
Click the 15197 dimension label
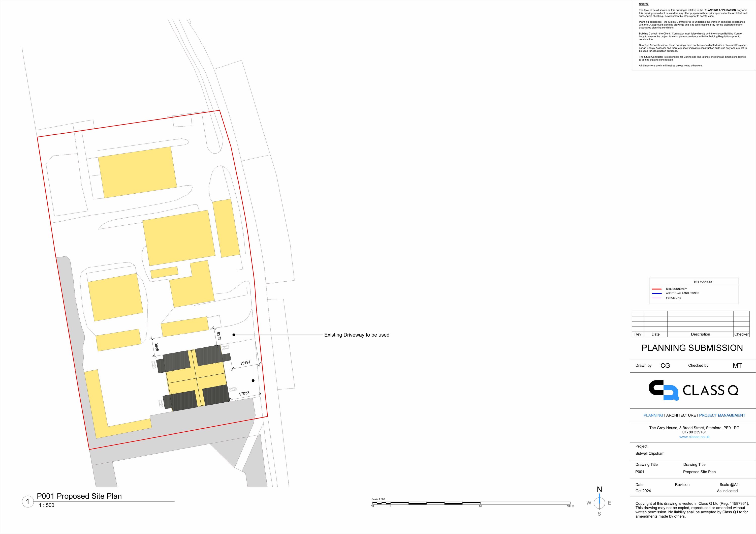click(x=245, y=363)
